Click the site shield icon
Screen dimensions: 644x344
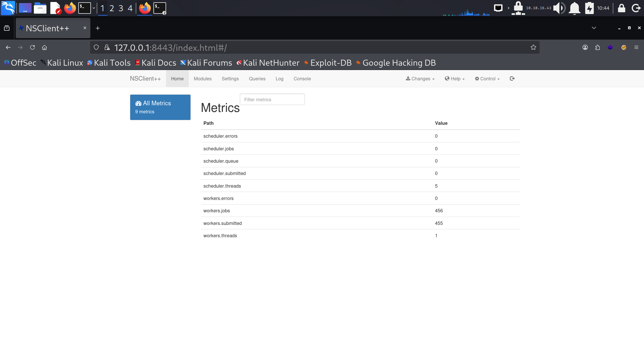[x=96, y=48]
